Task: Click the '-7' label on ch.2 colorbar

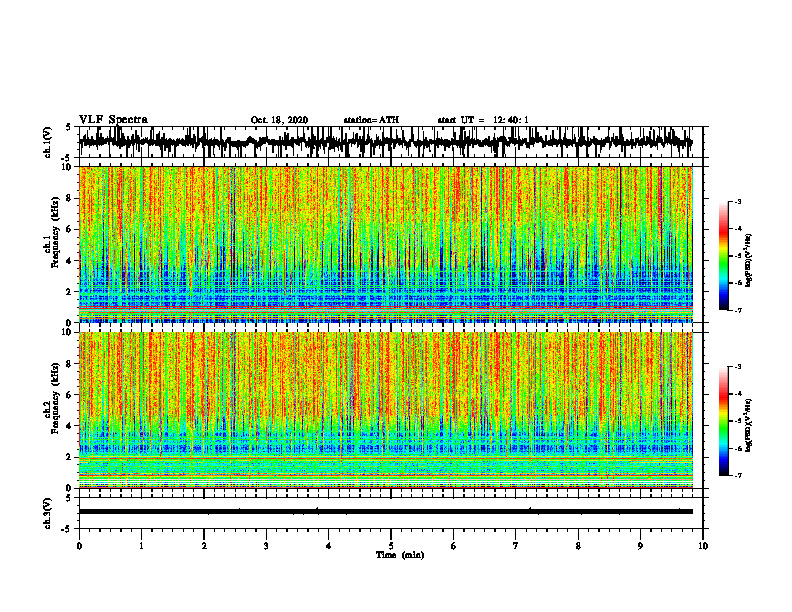Action: click(x=737, y=476)
